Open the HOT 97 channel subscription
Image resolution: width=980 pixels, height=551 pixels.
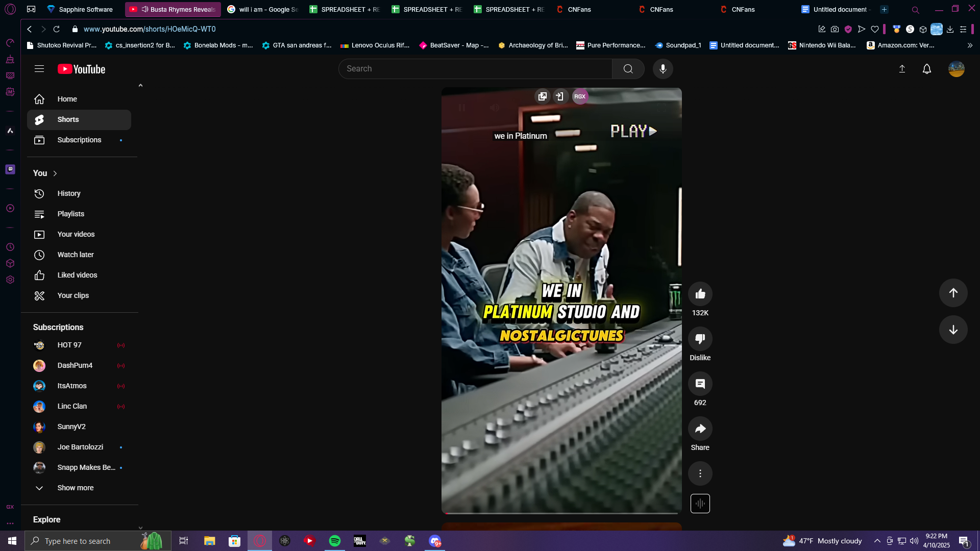coord(69,345)
